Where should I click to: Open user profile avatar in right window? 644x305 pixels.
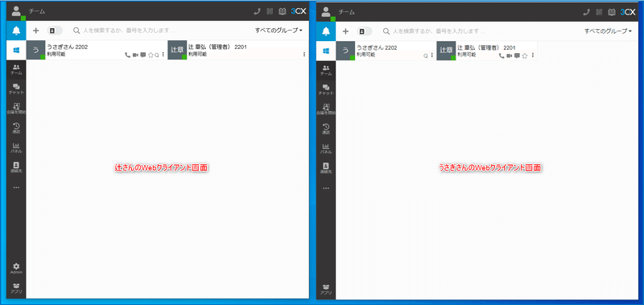point(327,12)
